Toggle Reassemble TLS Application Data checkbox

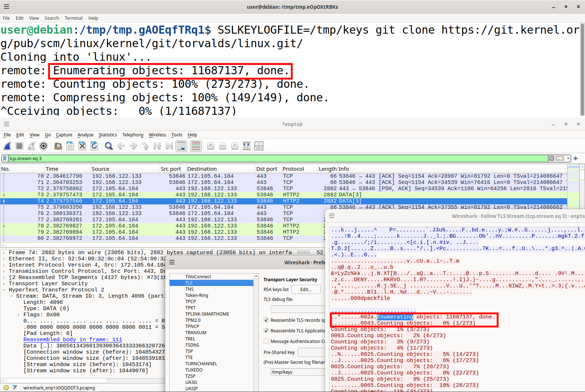(x=266, y=331)
